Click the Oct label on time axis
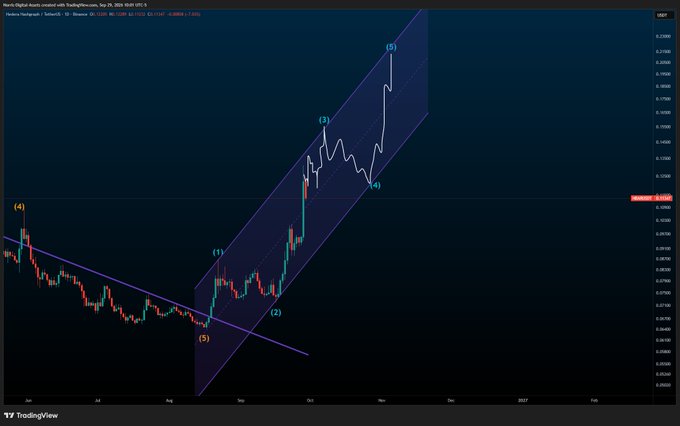The image size is (680, 426). click(x=310, y=400)
